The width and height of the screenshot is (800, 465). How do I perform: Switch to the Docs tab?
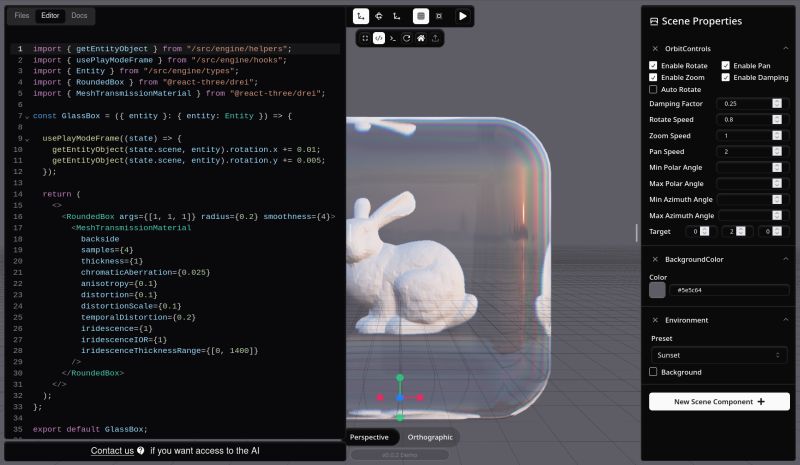(x=79, y=15)
